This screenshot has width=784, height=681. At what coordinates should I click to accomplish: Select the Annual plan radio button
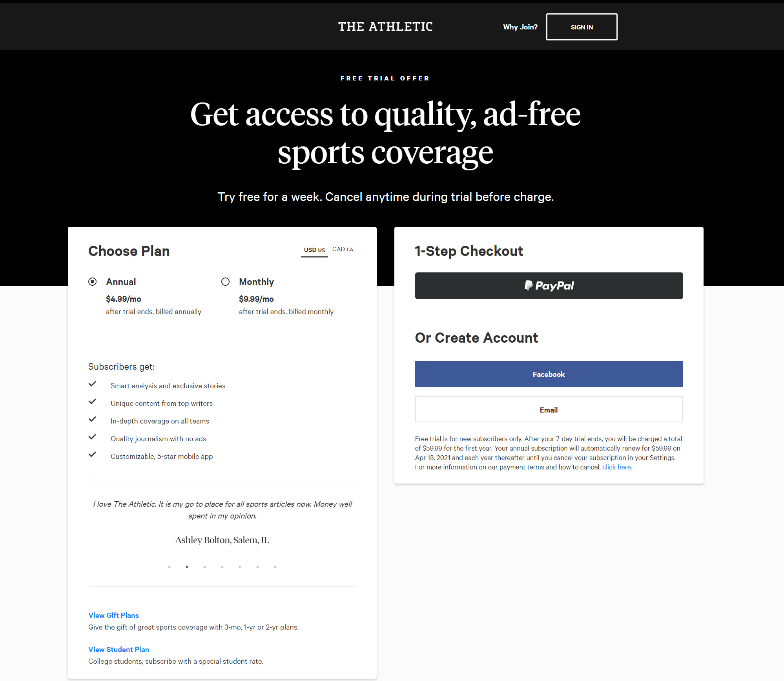point(93,281)
